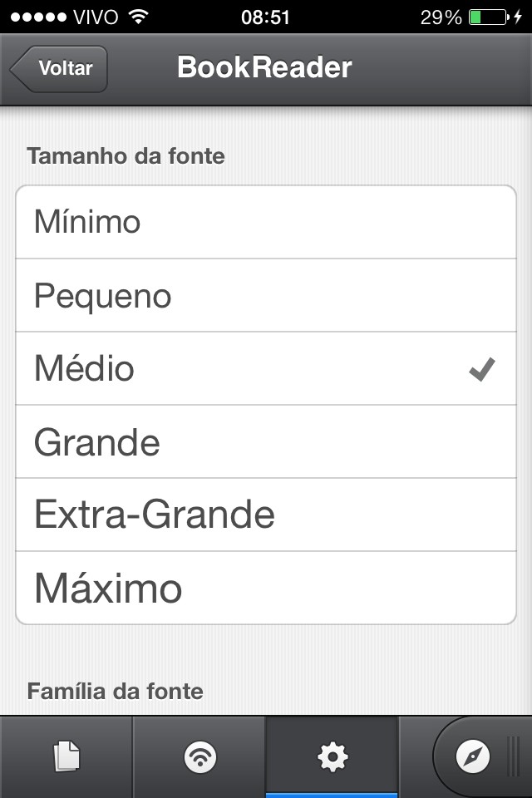Tap the cellular signal strength dots
Viewport: 532px width, 798px height.
pos(37,17)
